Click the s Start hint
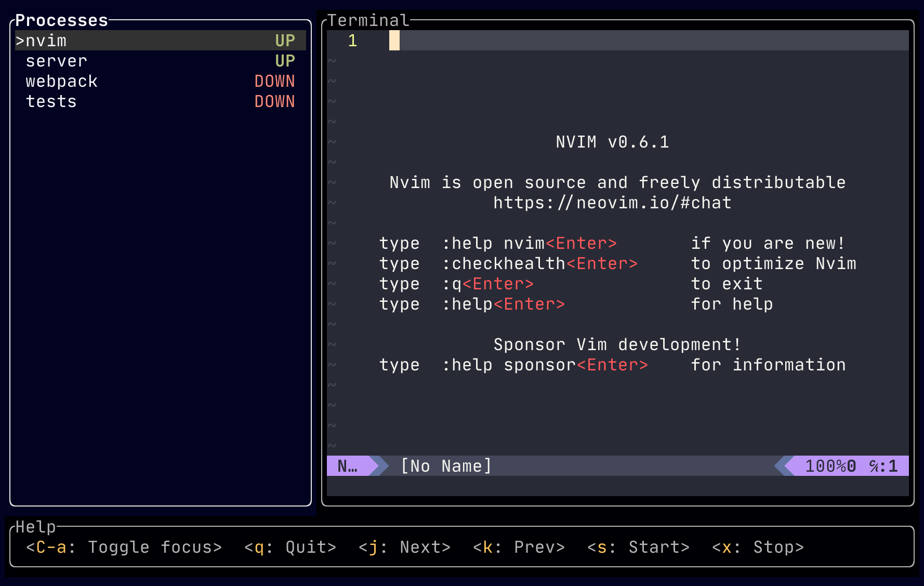Screen dimensions: 924x586 pos(638,547)
